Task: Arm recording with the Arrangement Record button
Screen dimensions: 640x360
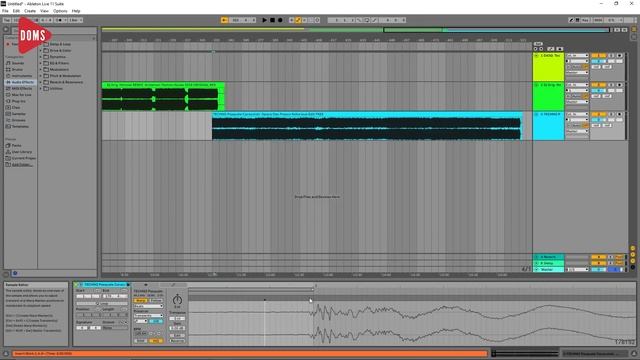Action: pos(280,20)
